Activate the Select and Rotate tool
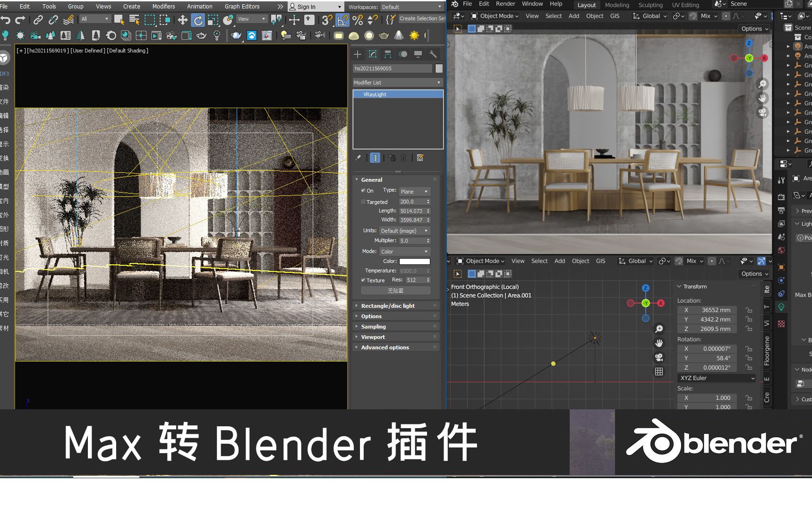 [x=197, y=20]
